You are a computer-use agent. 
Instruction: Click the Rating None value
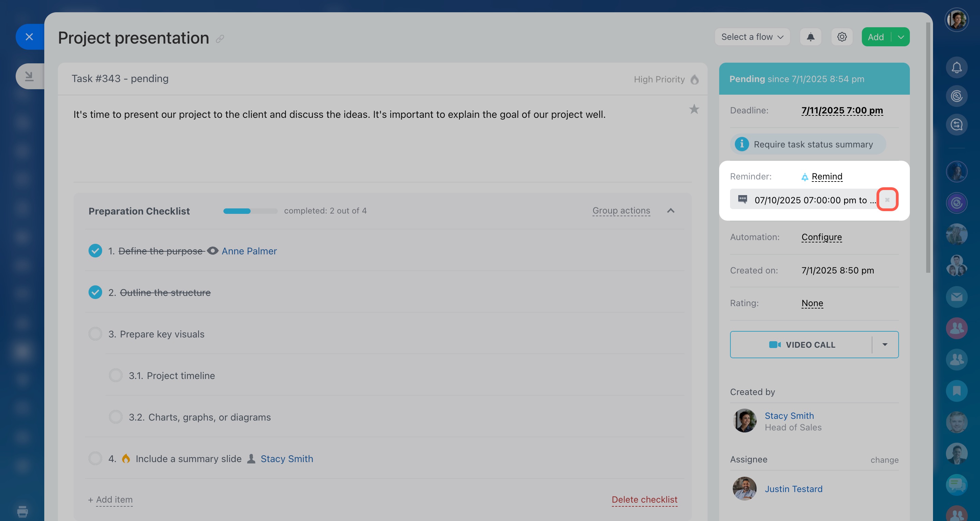coord(812,303)
